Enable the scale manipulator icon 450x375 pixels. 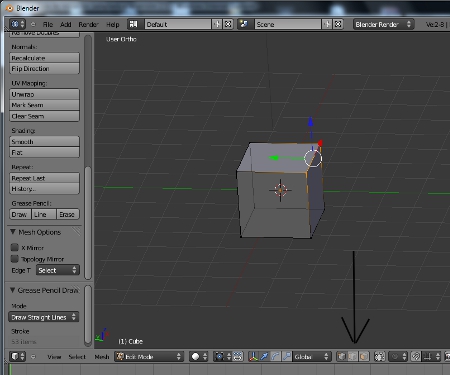pyautogui.click(x=286, y=357)
